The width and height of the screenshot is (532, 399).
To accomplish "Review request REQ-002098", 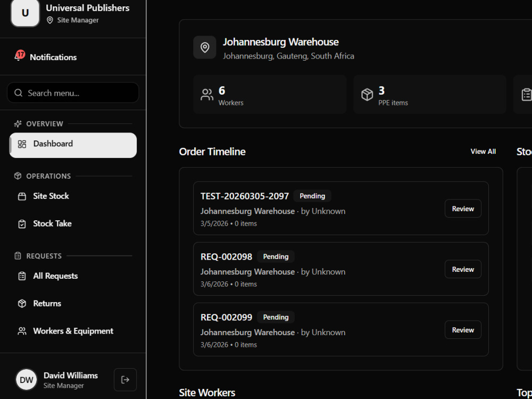I will (463, 269).
